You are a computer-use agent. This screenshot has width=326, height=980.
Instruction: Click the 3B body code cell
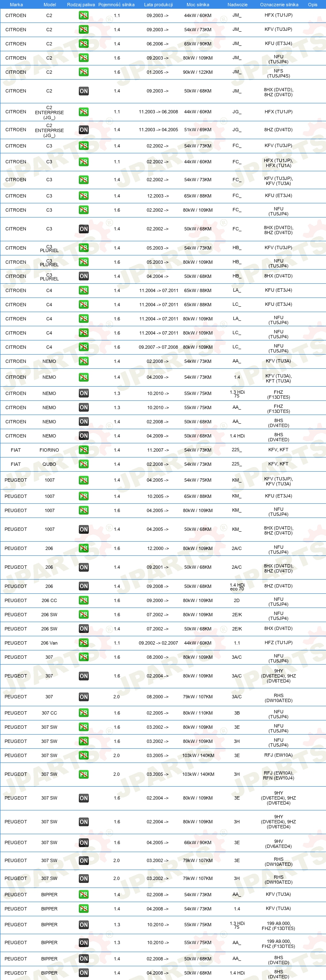(237, 713)
